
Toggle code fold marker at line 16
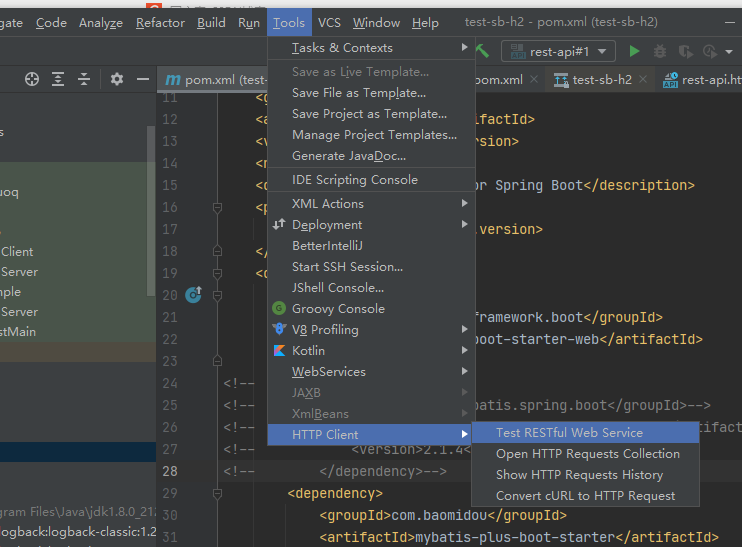[x=217, y=207]
